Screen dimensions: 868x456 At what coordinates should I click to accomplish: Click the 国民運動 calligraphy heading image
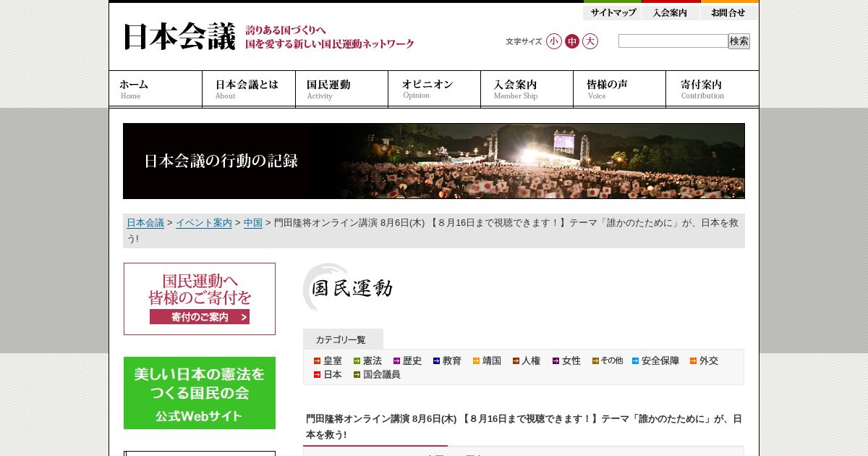pyautogui.click(x=348, y=287)
